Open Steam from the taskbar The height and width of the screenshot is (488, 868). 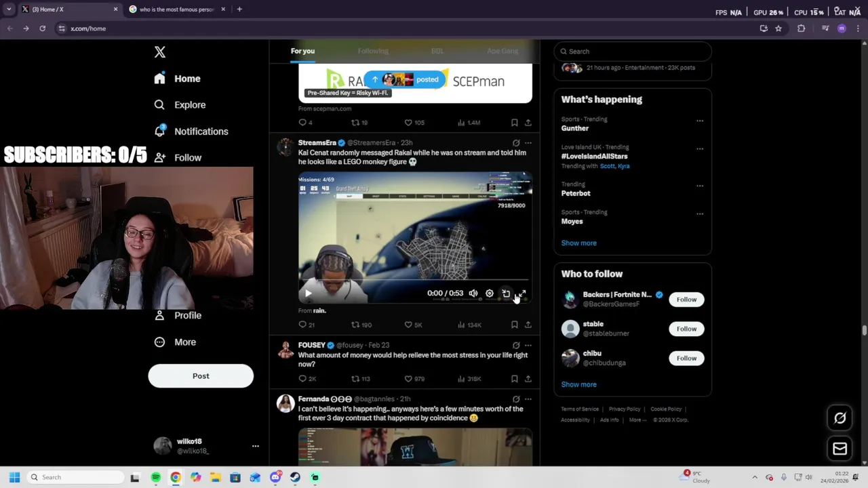pos(295,478)
